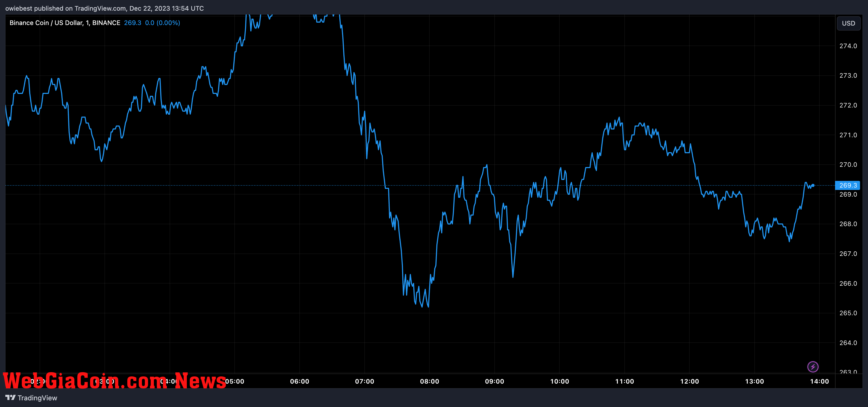Click the Binance Coin / US Dollar symbol title

(65, 23)
